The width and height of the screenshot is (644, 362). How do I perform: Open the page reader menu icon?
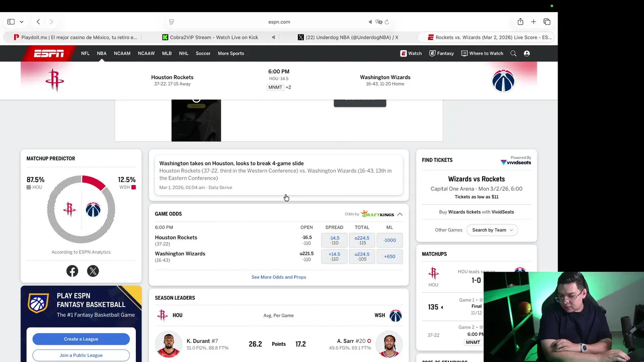pos(172,22)
